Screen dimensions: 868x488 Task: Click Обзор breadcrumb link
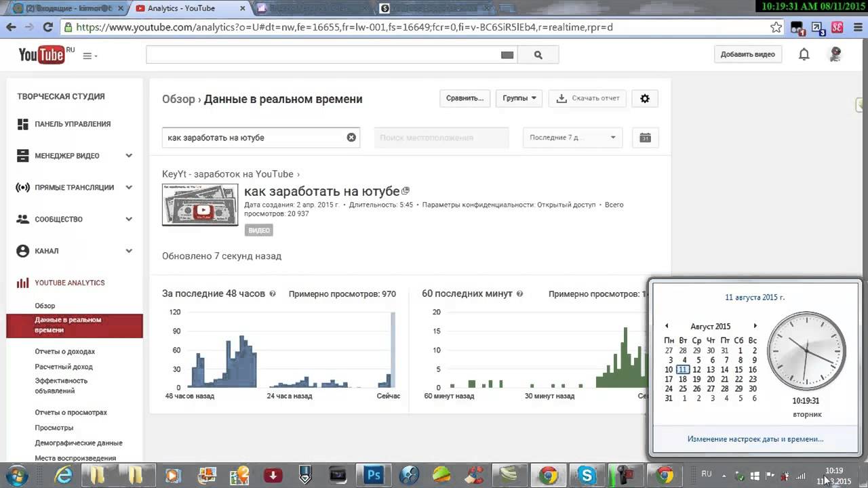click(178, 99)
